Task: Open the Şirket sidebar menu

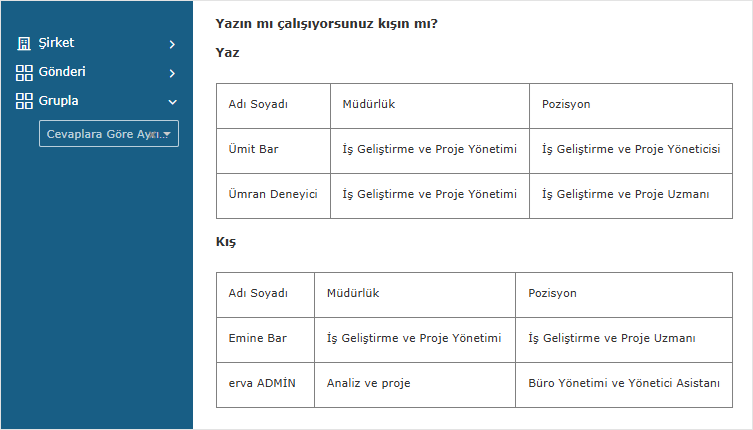Action: coord(57,44)
